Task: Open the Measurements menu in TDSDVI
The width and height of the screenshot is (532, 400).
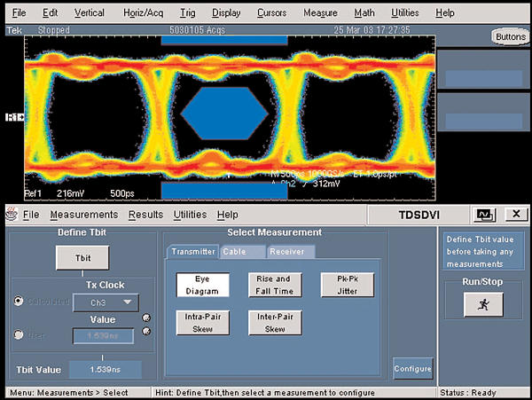Action: pos(83,215)
